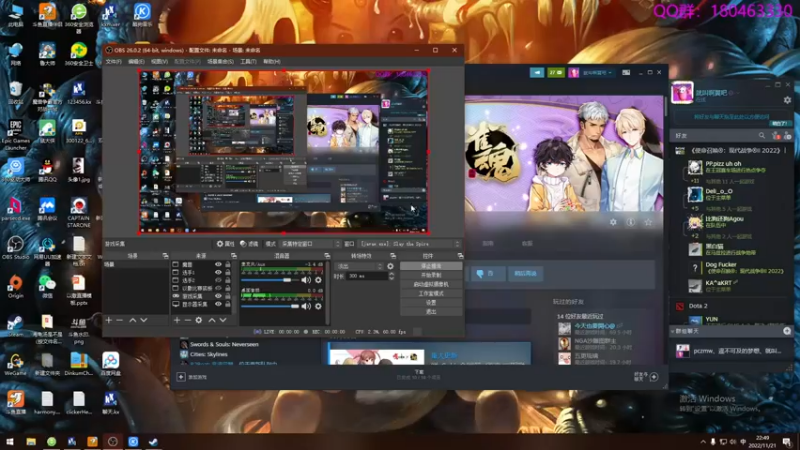Viewport: 800px width, 450px height.
Task: Favorite the game with the star icon
Action: pyautogui.click(x=648, y=222)
